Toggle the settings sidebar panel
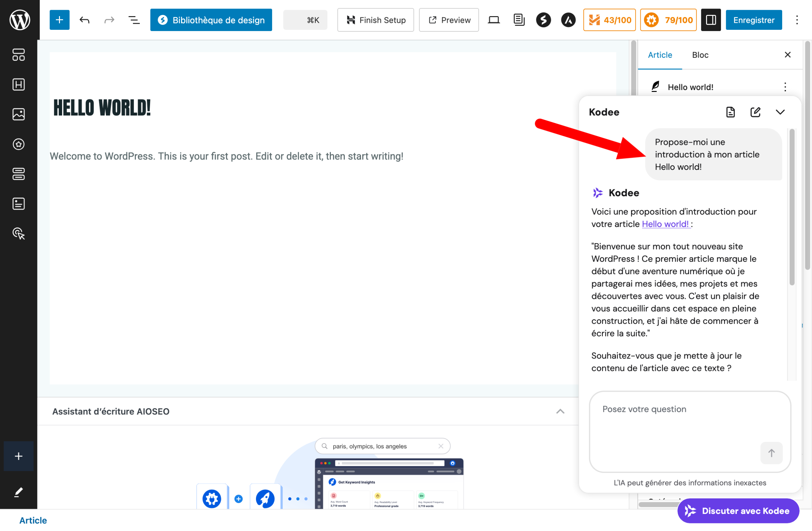This screenshot has width=812, height=531. pos(711,20)
